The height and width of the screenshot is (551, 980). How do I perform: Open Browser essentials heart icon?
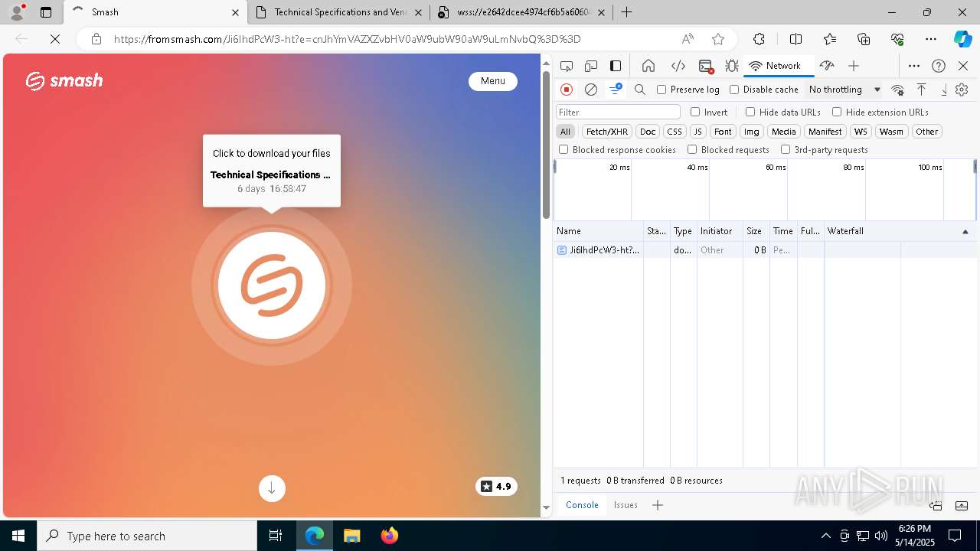point(897,39)
